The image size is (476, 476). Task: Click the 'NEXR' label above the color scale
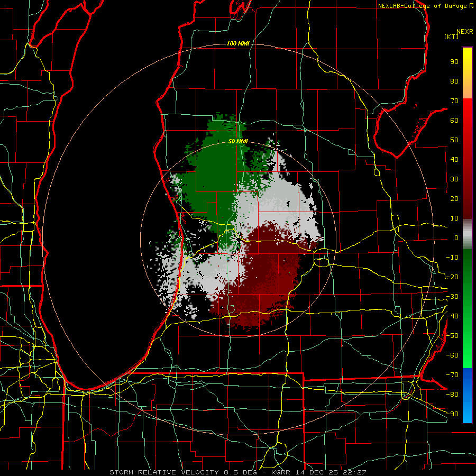click(465, 32)
